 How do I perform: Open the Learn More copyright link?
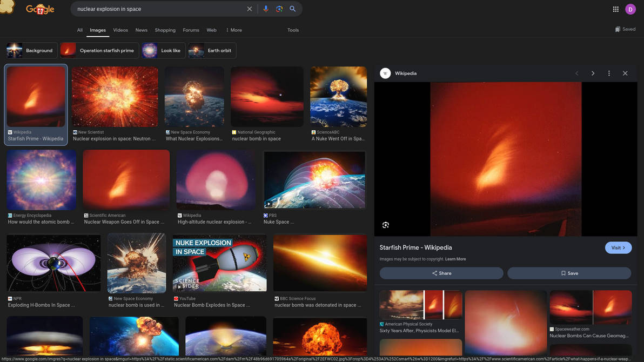455,259
